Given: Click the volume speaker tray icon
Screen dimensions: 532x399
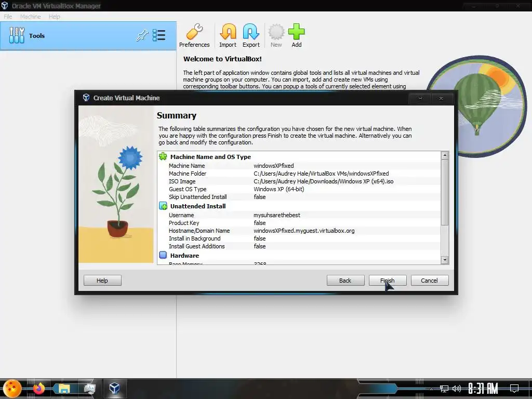Looking at the screenshot, I should (456, 389).
